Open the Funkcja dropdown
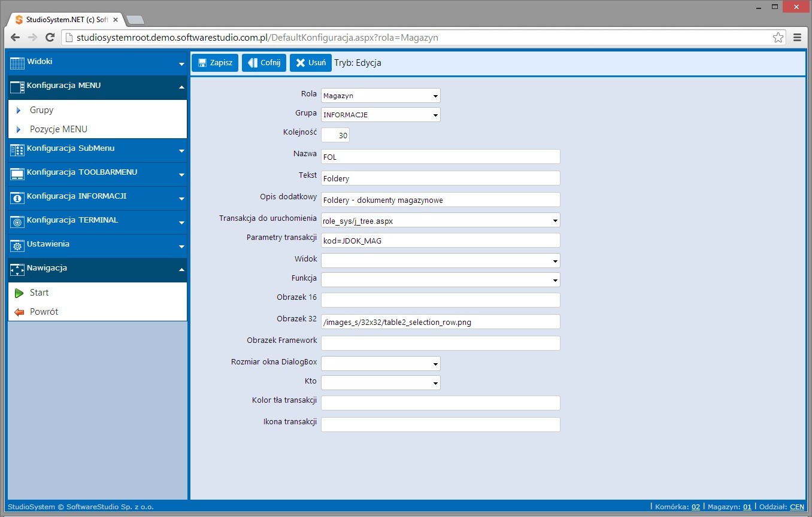The height and width of the screenshot is (517, 812). tap(441, 279)
